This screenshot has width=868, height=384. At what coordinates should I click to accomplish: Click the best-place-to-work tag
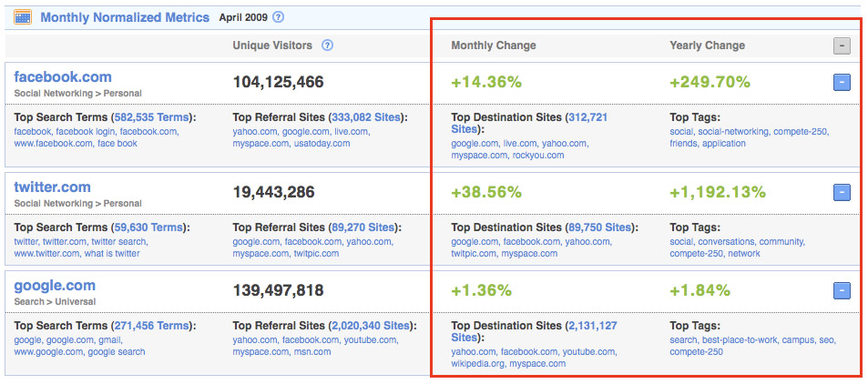tap(740, 339)
